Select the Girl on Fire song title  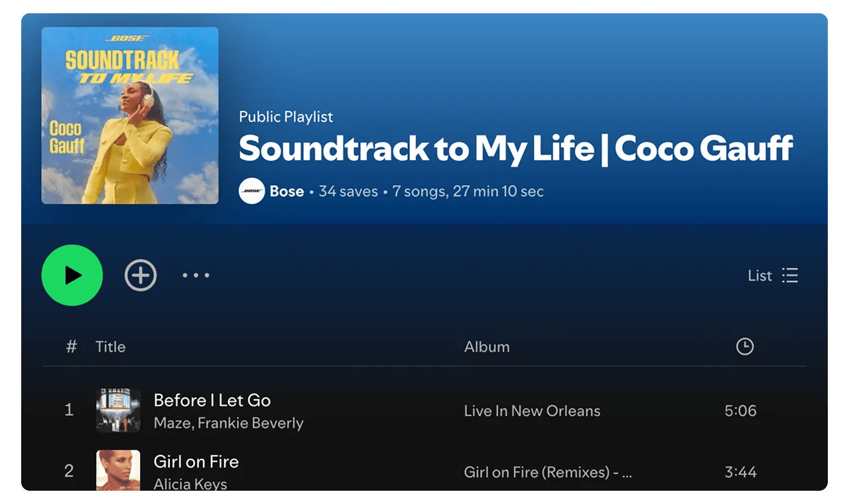click(x=196, y=462)
